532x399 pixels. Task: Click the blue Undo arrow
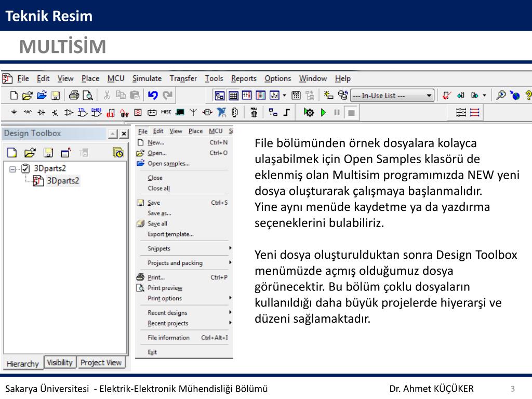click(153, 96)
